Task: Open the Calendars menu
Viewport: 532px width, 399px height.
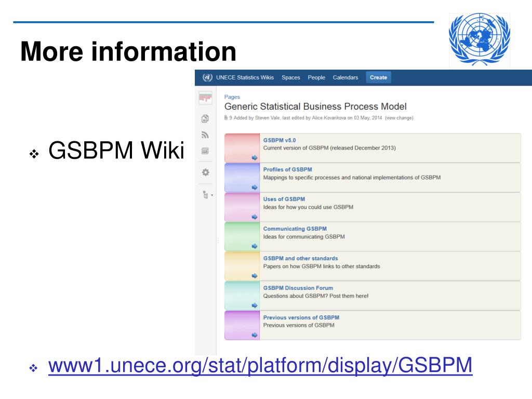Action: [345, 77]
